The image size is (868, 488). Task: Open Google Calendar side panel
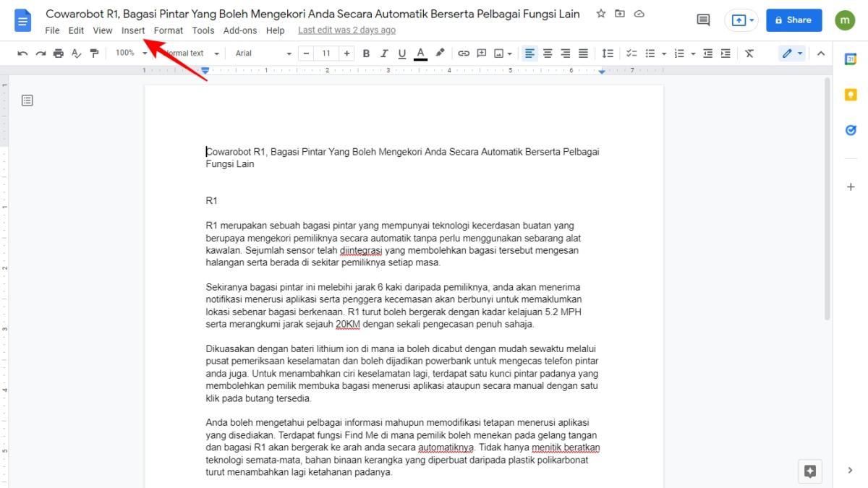click(851, 59)
